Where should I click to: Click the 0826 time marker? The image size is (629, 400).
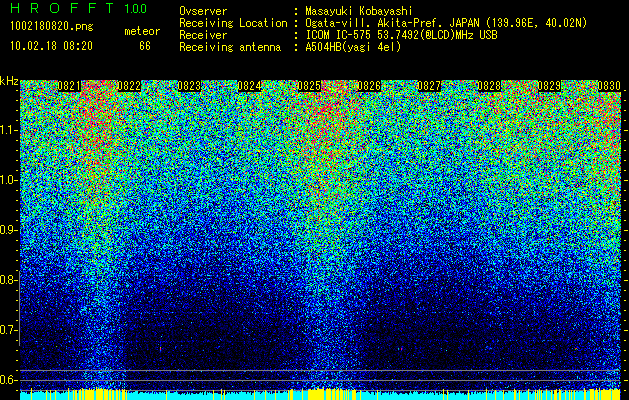[x=369, y=86]
